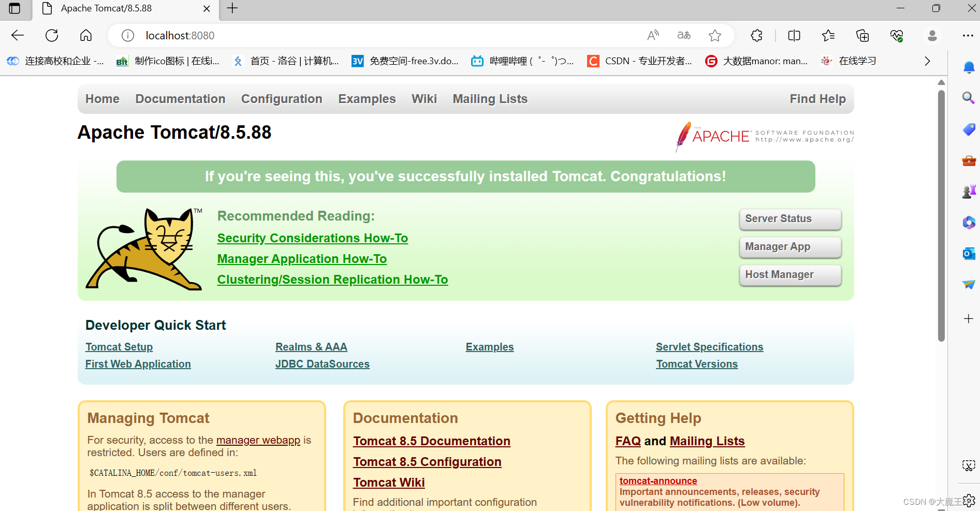Viewport: 980px width, 511px height.
Task: Open Tomcat Versions link
Action: pos(697,364)
